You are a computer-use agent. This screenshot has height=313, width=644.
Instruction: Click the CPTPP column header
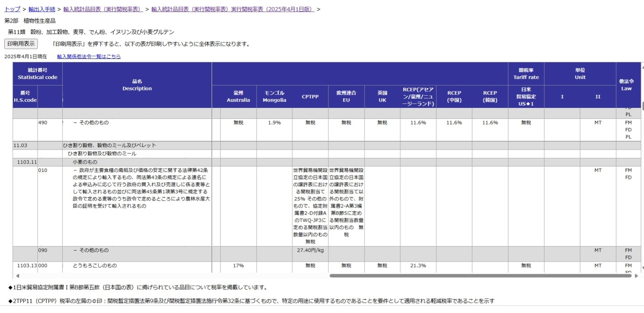pyautogui.click(x=310, y=97)
